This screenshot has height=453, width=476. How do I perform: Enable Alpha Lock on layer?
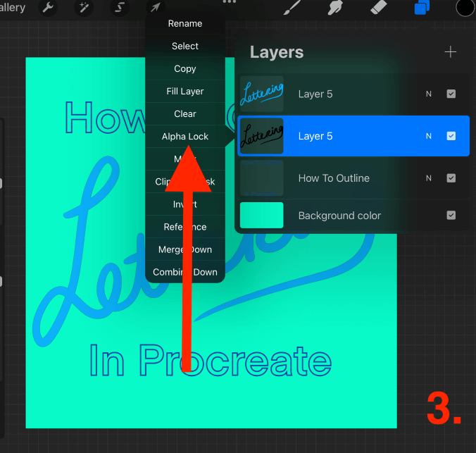[x=185, y=137]
